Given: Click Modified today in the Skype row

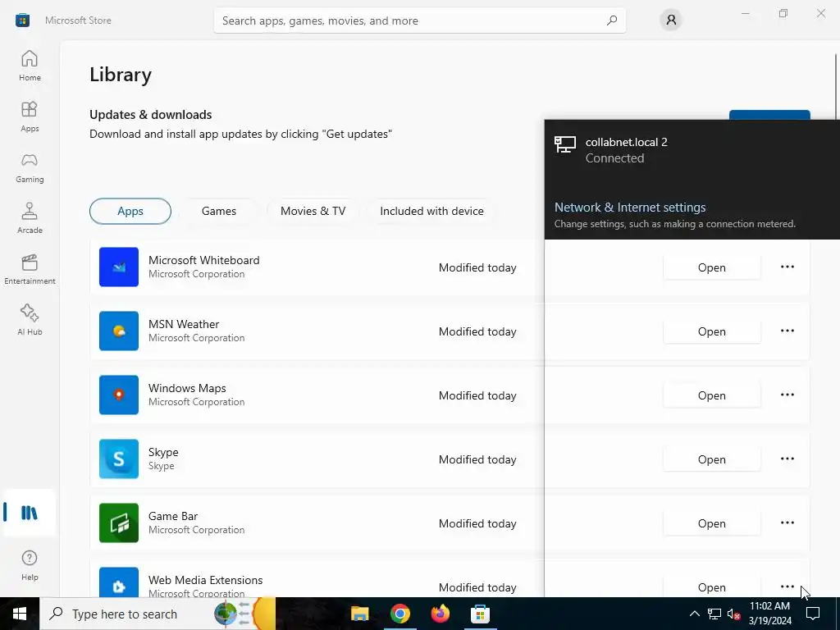Looking at the screenshot, I should (477, 459).
